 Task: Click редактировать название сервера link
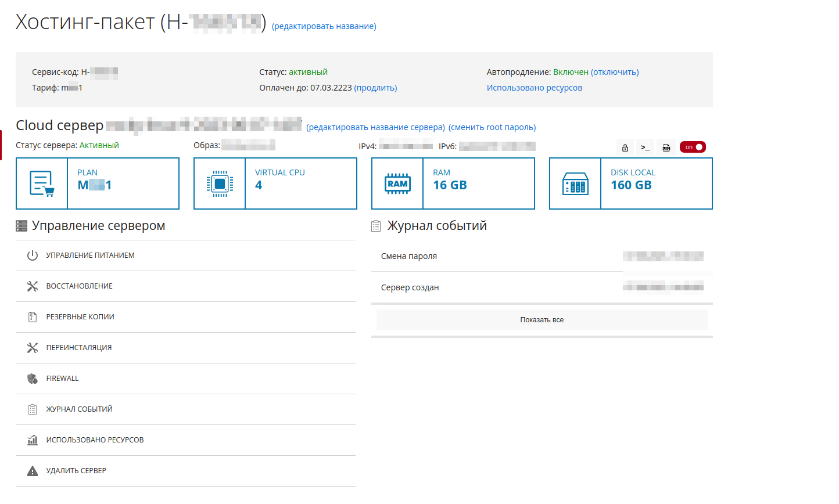[x=375, y=127]
